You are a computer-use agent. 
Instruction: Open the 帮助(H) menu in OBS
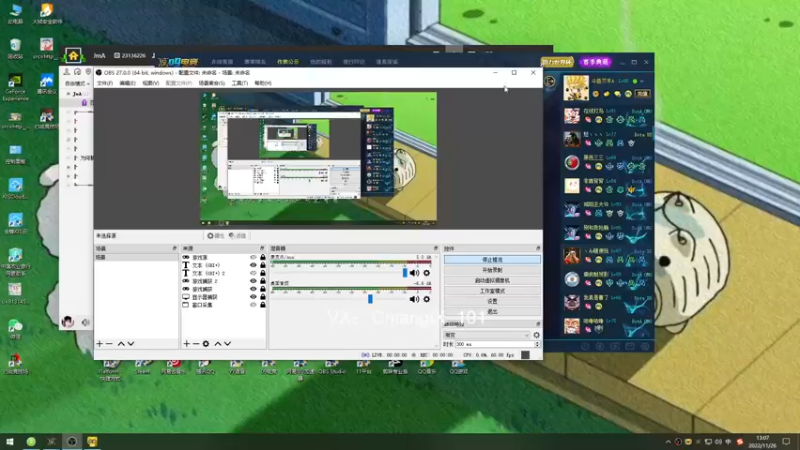pos(263,83)
